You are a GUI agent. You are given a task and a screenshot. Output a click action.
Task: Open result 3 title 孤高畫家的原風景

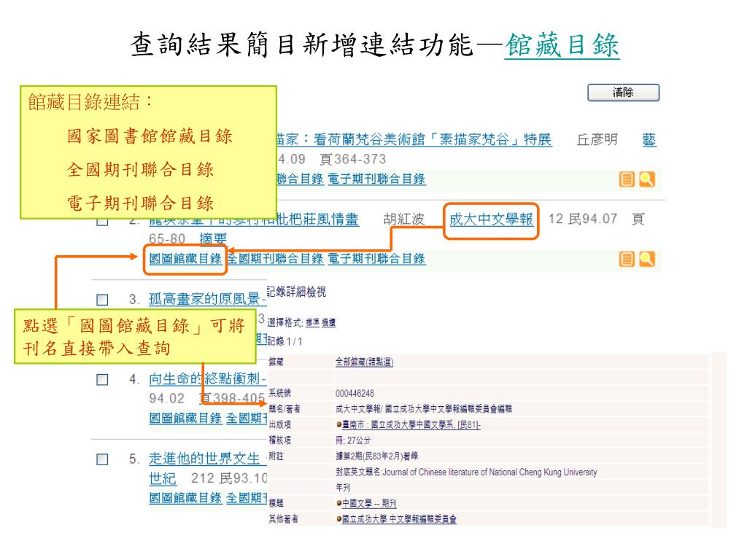(x=207, y=300)
